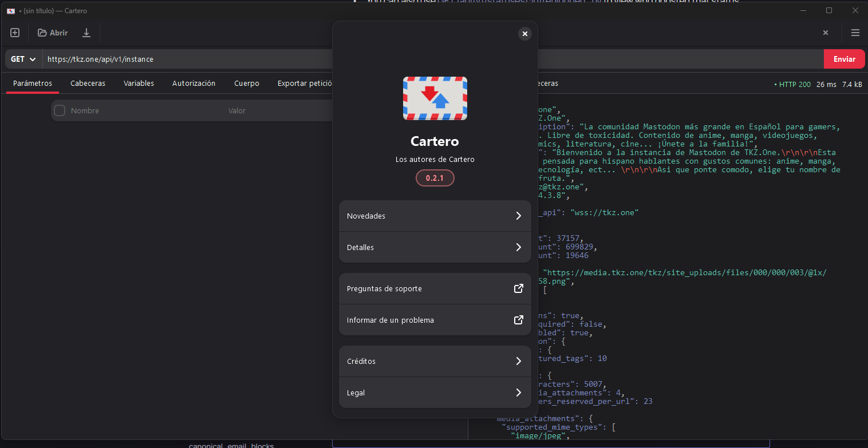Open the GET method dropdown

coord(23,59)
